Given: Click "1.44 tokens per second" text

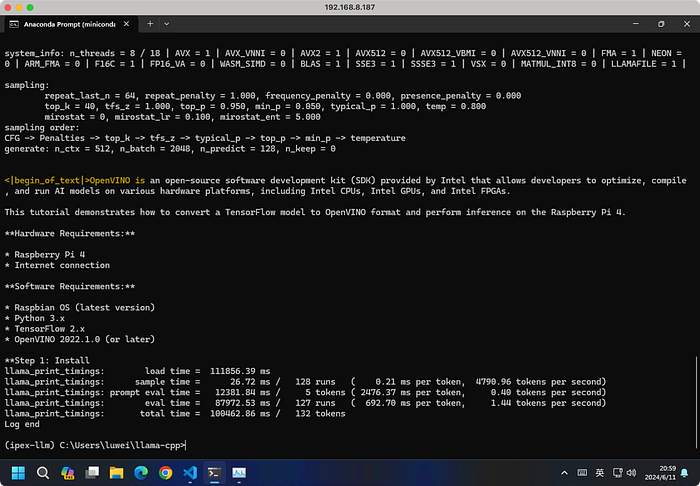Looking at the screenshot, I should [x=548, y=403].
